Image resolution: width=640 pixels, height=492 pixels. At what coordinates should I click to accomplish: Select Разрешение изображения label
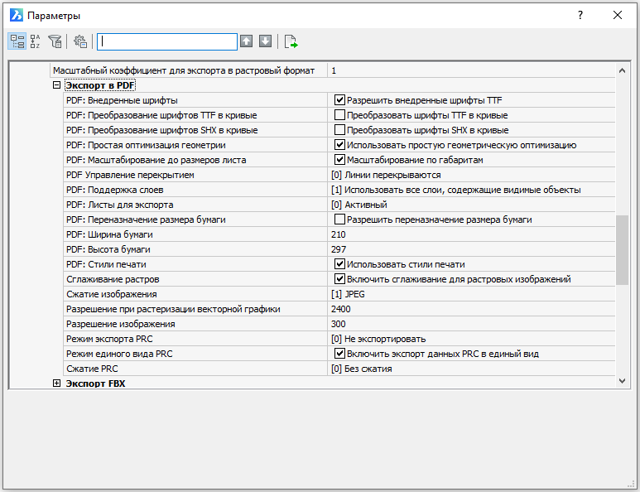click(120, 324)
